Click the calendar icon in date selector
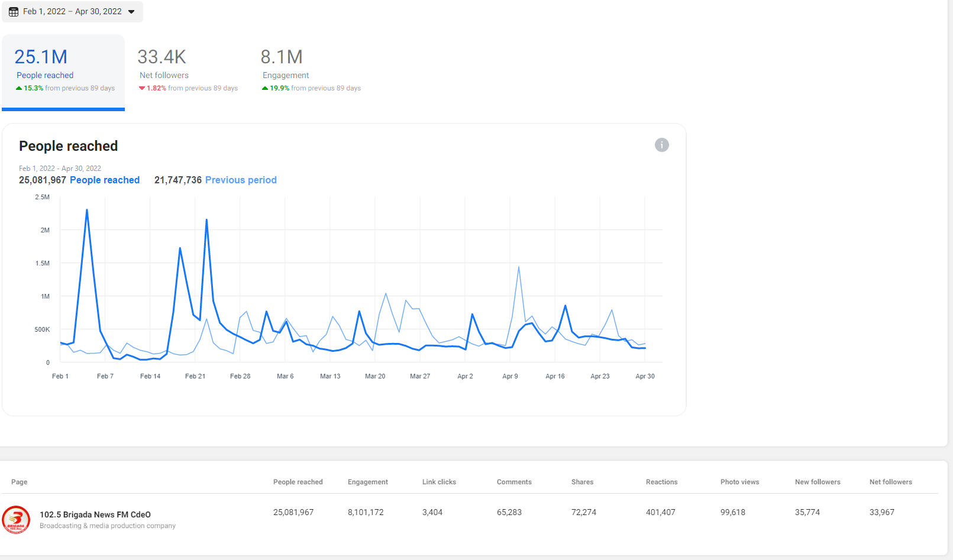Screen dimensions: 953x560 pos(14,12)
